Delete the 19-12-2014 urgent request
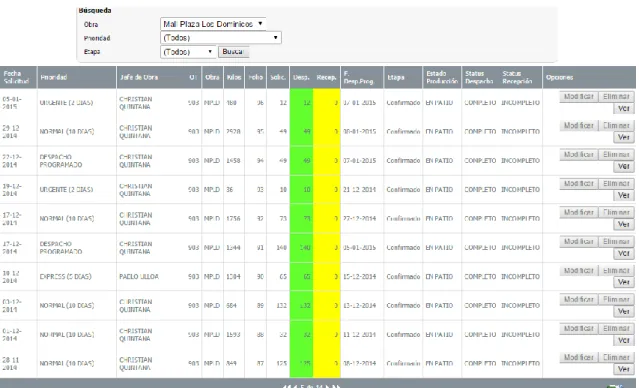Image resolution: width=639 pixels, height=388 pixels. [x=616, y=183]
